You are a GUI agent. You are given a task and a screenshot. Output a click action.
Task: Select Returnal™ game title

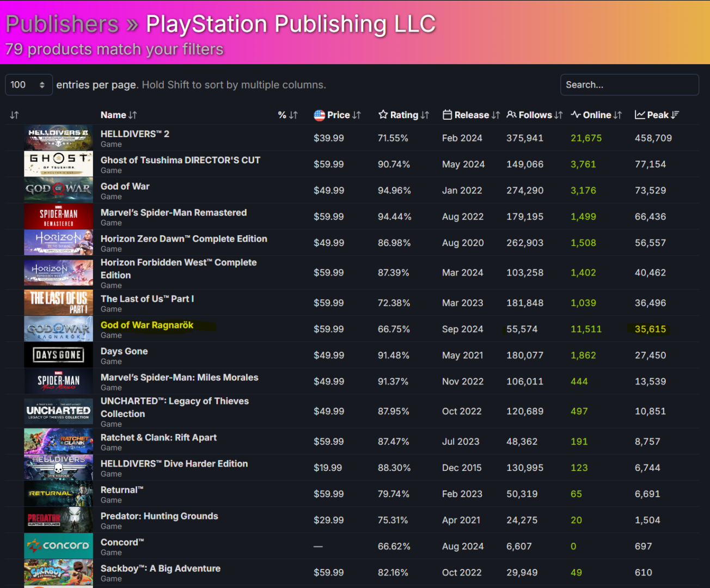click(121, 490)
